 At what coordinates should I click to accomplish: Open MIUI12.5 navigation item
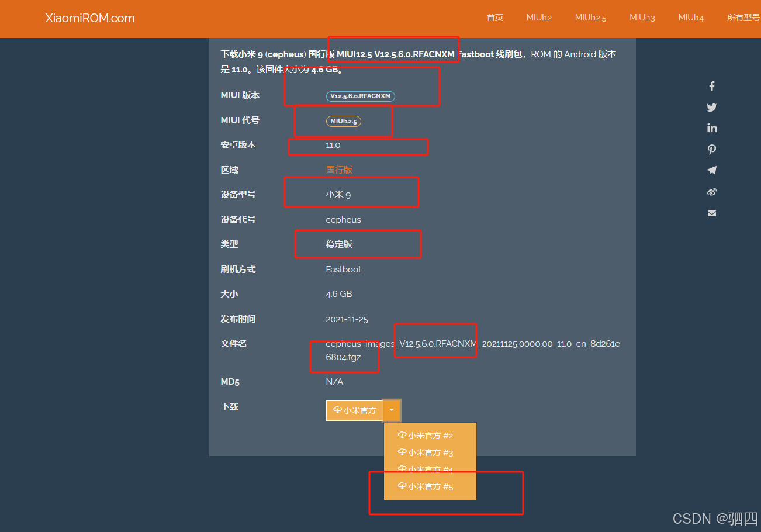590,18
